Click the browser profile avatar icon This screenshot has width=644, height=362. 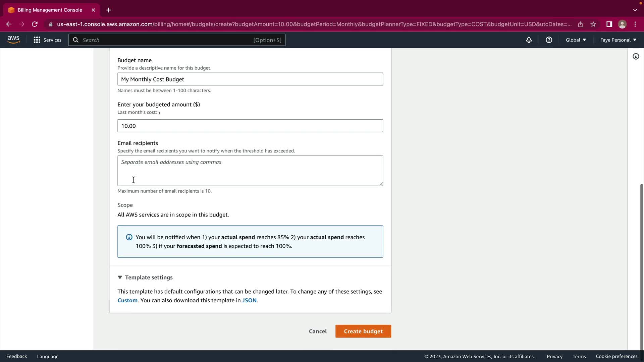(622, 24)
